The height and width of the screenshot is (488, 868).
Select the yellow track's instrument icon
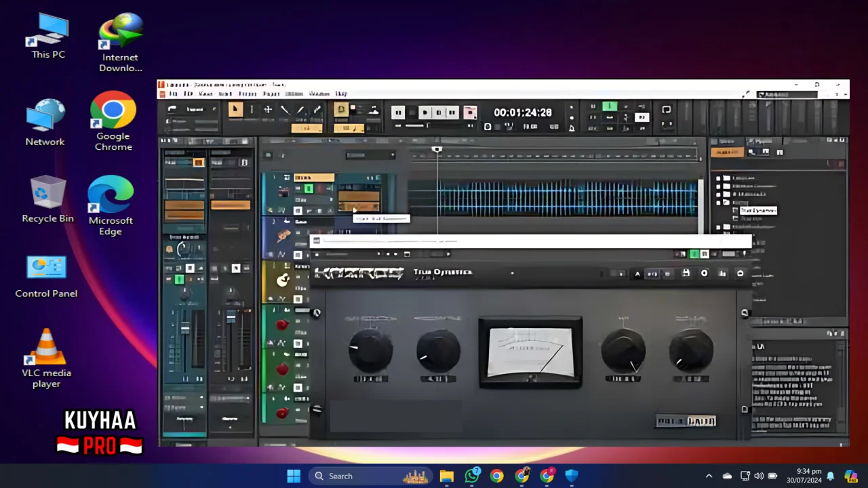[283, 280]
